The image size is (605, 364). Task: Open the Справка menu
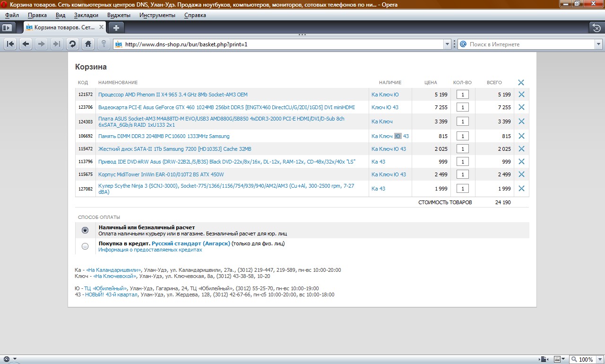point(195,15)
